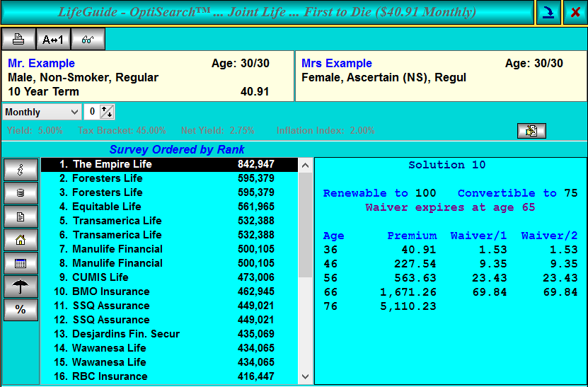This screenshot has height=387, width=588.
Task: Choose CUMIS Life from the ranked list
Action: click(100, 277)
